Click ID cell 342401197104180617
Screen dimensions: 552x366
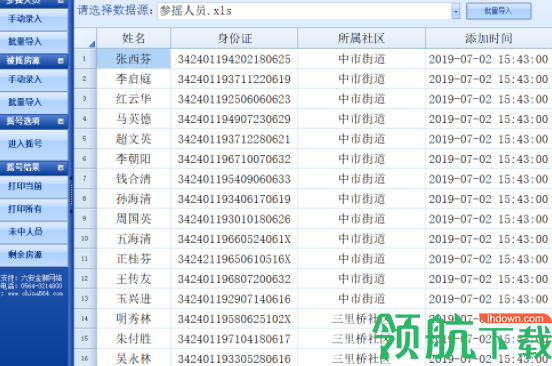(x=234, y=339)
